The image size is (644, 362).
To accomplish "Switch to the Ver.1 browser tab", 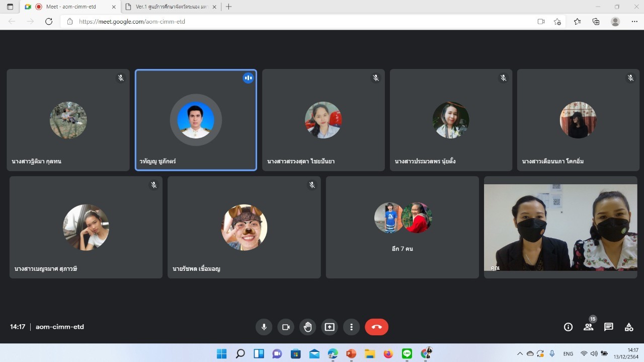I will pos(170,7).
